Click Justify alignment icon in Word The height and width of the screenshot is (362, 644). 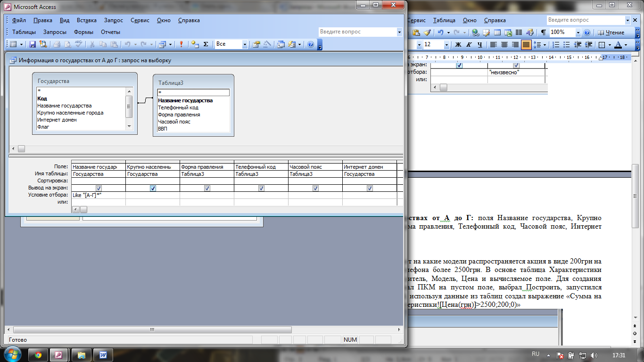point(526,45)
